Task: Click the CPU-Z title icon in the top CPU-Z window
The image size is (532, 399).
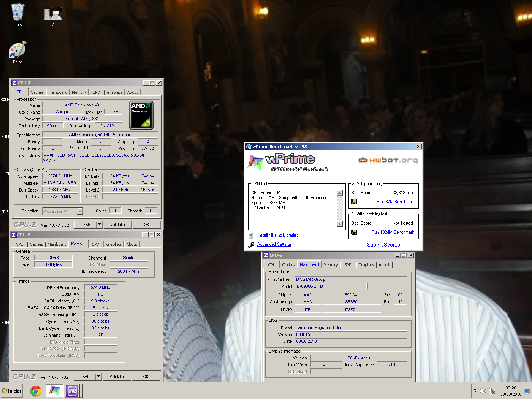Action: 14,83
